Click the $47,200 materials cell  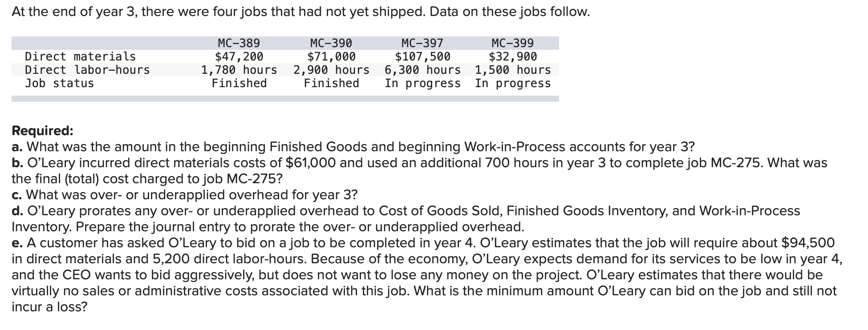point(239,56)
